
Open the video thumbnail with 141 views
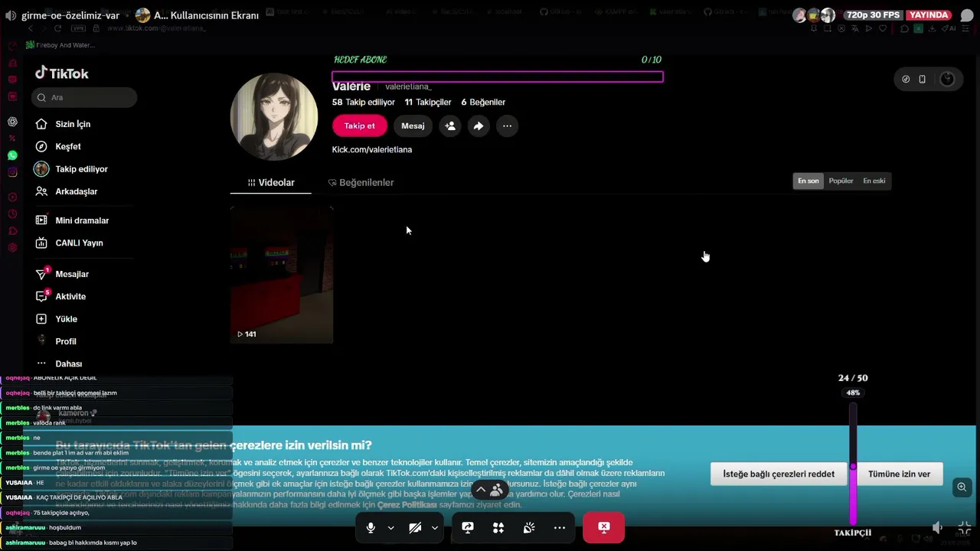(282, 275)
